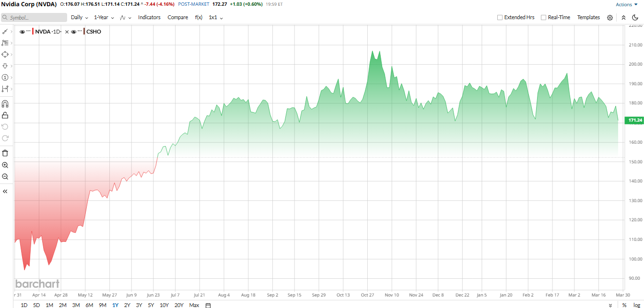Select the 10Y time range
Image resolution: width=644 pixels, height=308 pixels.
pos(164,305)
